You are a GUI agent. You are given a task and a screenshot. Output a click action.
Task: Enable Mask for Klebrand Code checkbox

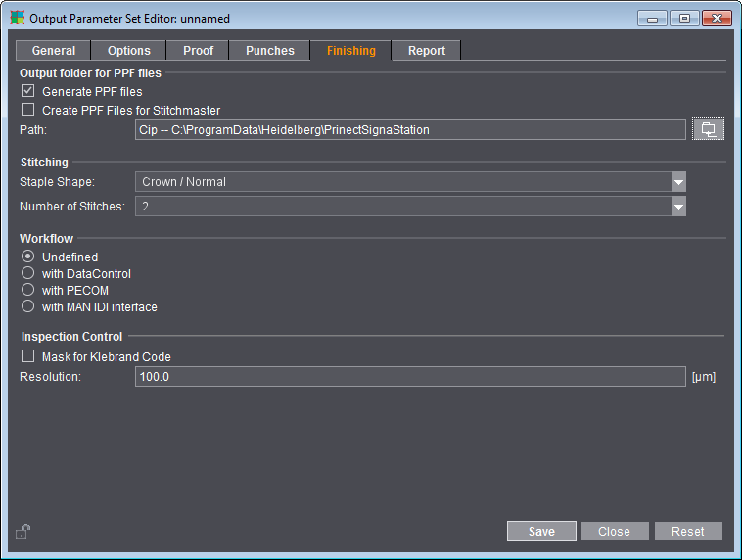tap(28, 356)
